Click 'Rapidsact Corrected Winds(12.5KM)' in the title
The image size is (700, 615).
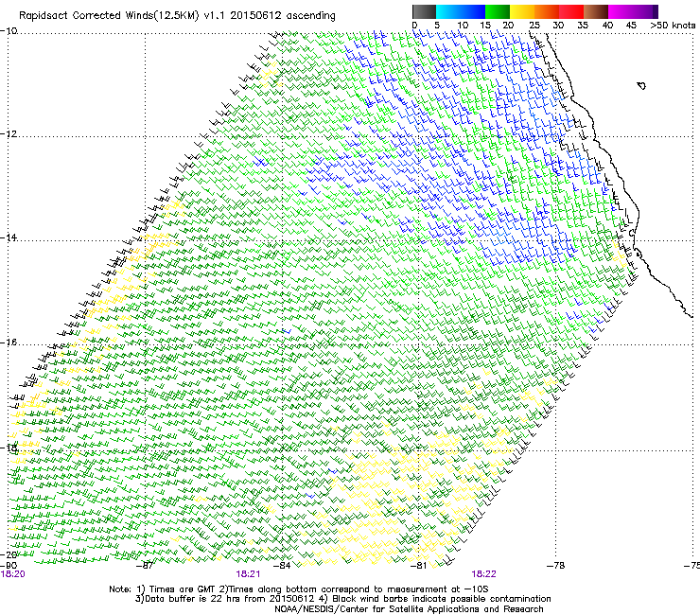click(x=109, y=16)
